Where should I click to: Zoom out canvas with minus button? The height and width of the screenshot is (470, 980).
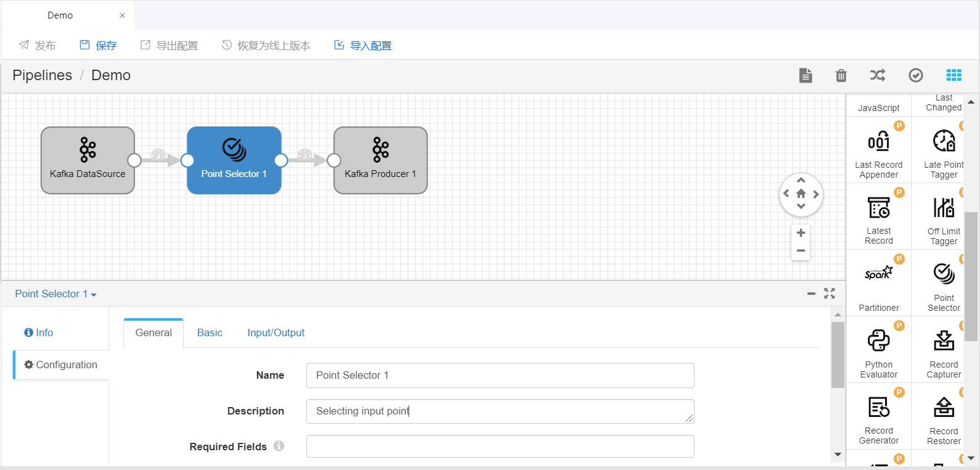[x=801, y=250]
